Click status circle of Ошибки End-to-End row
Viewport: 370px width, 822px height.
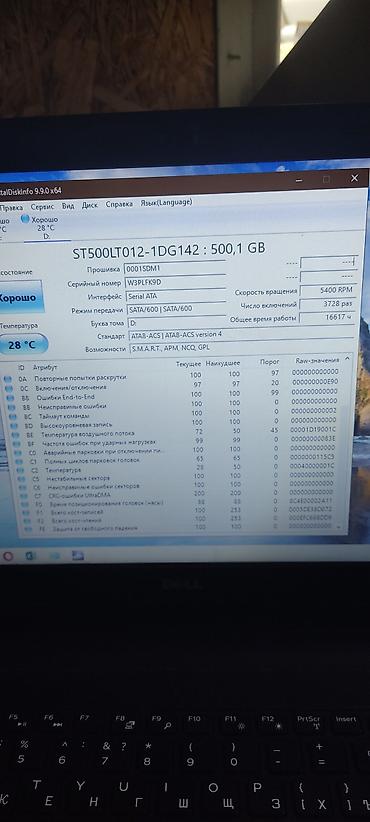(x=9, y=397)
